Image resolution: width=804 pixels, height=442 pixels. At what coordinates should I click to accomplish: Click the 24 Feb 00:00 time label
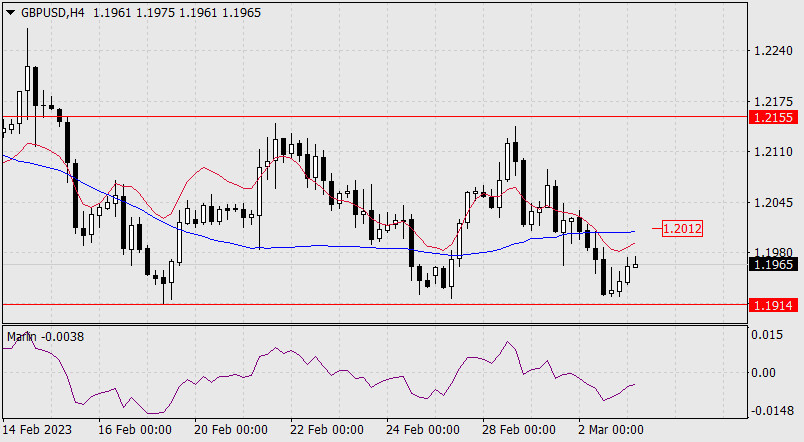422,430
